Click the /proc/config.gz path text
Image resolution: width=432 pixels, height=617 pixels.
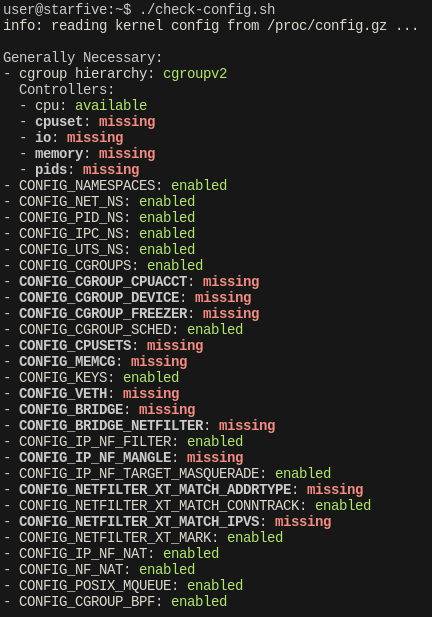327,26
